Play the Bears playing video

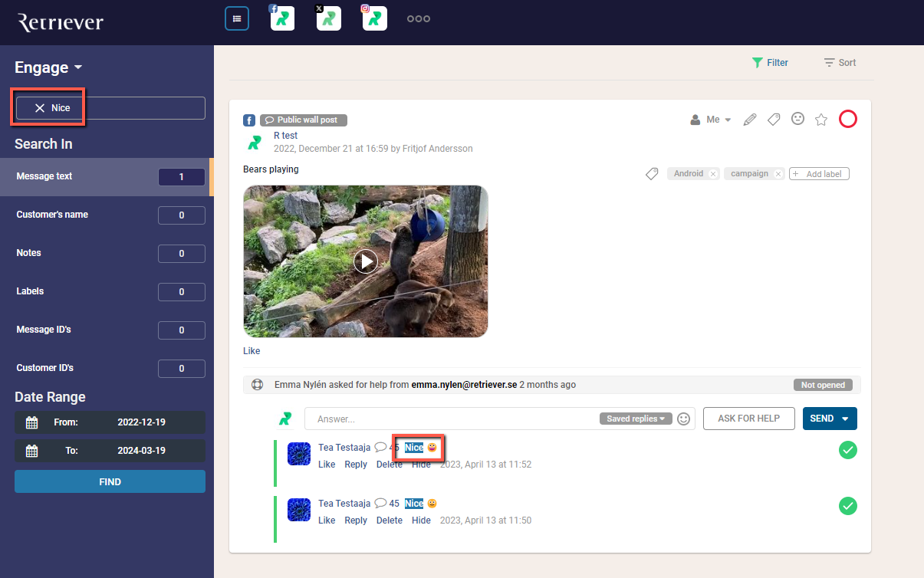point(366,261)
